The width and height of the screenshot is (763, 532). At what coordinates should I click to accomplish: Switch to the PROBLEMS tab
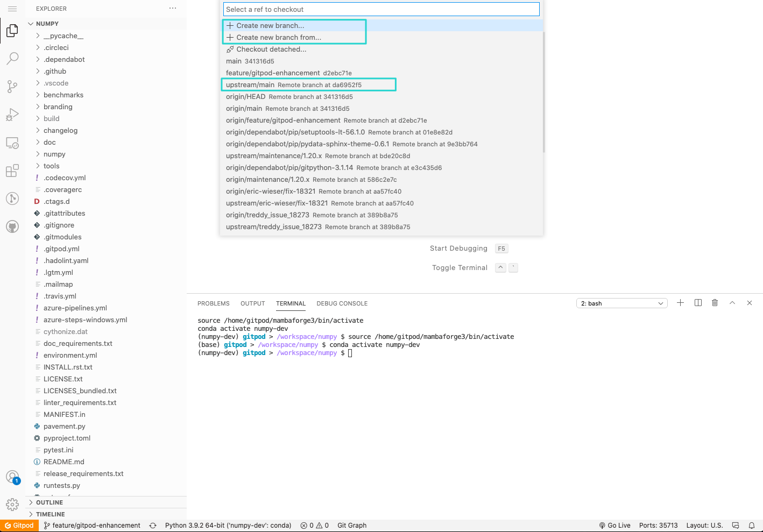pyautogui.click(x=213, y=303)
